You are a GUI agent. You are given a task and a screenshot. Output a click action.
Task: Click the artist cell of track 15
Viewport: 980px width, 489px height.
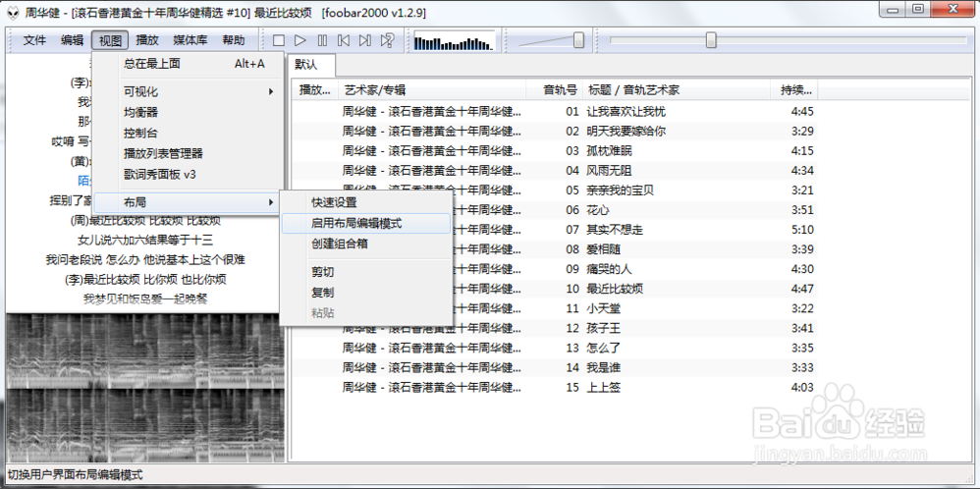(x=432, y=388)
